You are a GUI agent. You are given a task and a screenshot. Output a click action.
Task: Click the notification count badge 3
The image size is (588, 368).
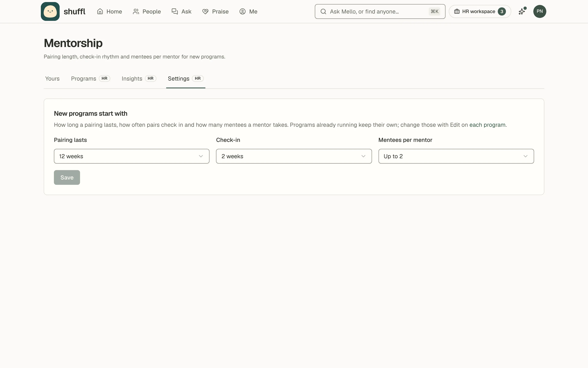pyautogui.click(x=502, y=11)
